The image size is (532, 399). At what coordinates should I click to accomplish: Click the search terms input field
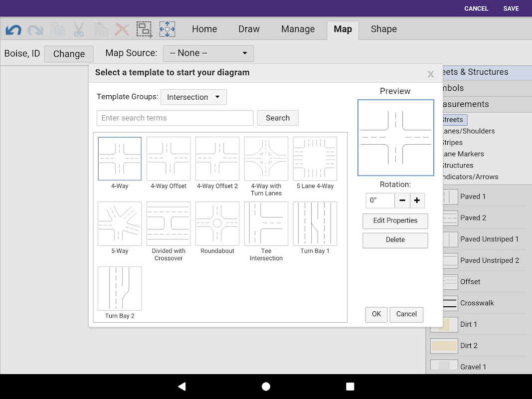coord(175,118)
